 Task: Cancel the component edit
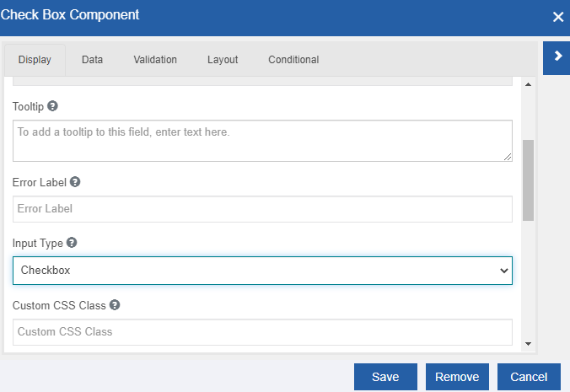pos(529,377)
